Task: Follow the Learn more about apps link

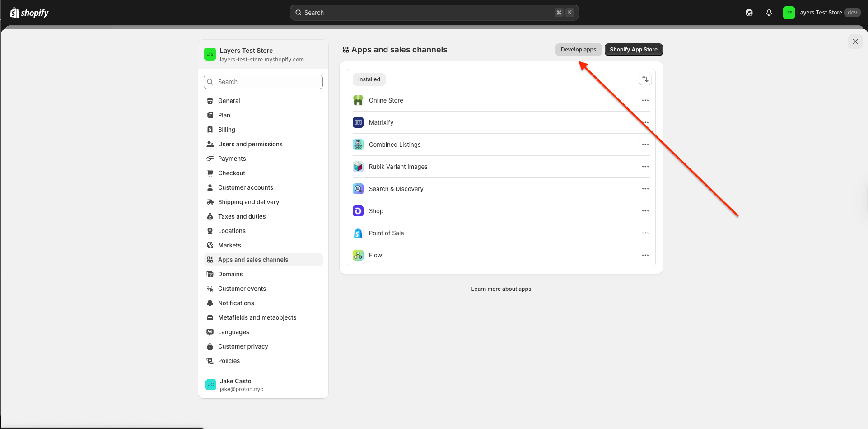Action: point(501,289)
